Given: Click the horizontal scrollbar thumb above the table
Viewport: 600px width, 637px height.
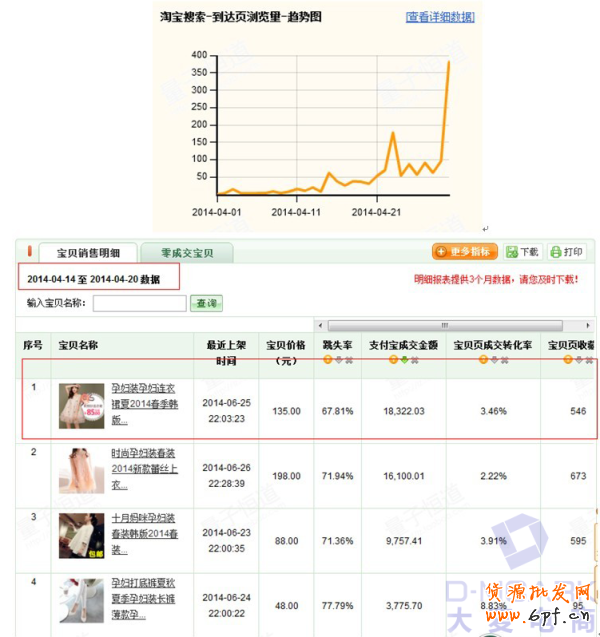Looking at the screenshot, I should click(445, 325).
